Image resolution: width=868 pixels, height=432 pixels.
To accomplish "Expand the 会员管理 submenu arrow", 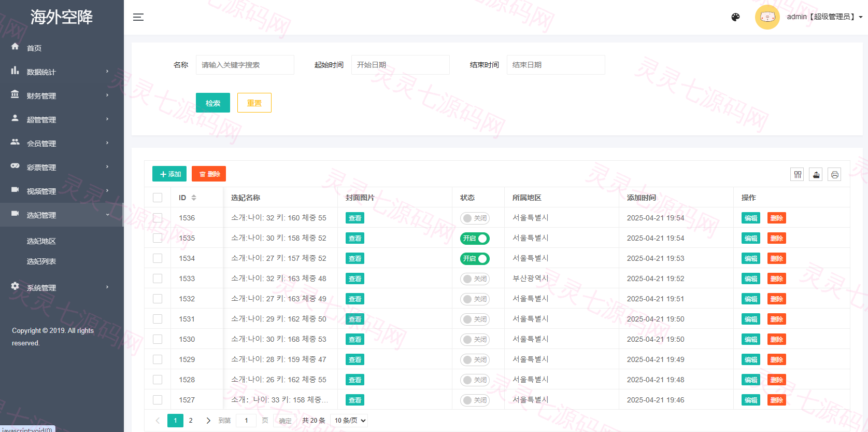I will point(107,143).
